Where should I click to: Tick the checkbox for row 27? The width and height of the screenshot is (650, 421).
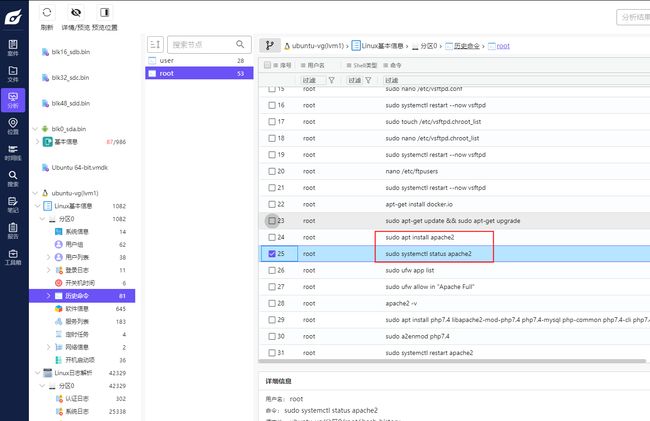272,287
